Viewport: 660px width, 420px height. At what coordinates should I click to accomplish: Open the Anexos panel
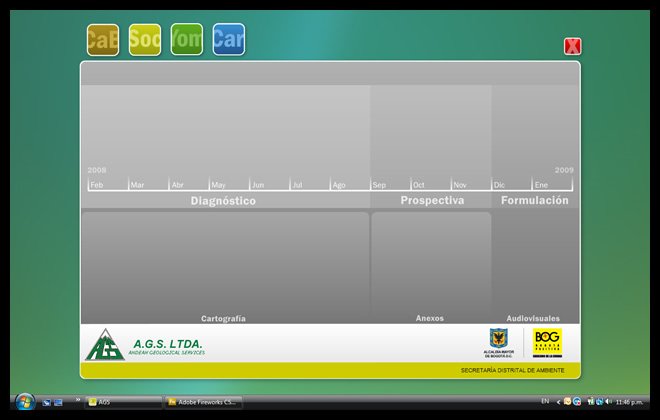(430, 266)
